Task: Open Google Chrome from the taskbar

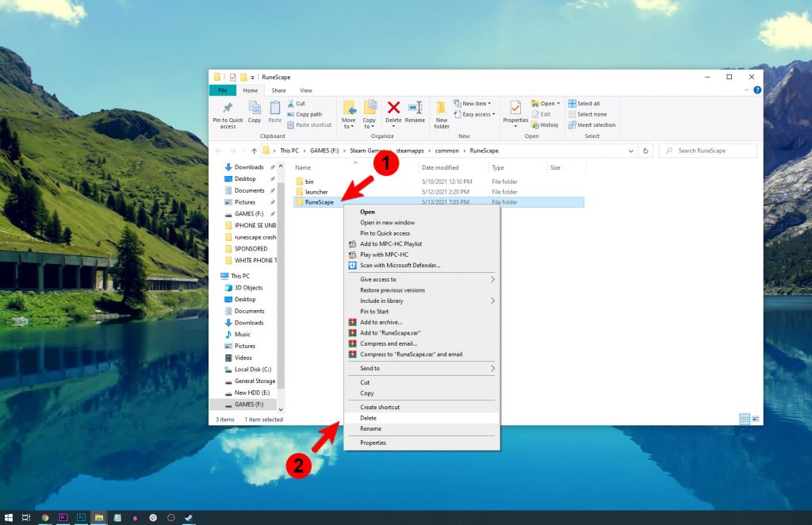Action: (x=45, y=517)
